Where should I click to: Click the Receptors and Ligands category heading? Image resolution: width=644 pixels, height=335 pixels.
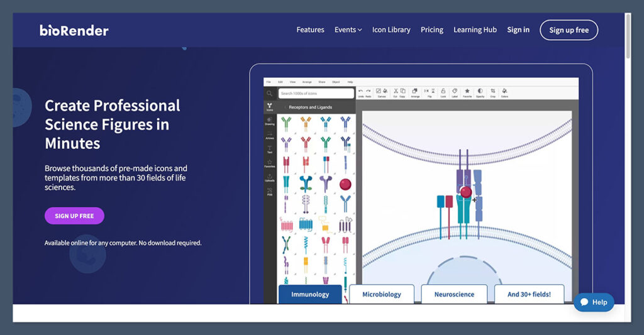coord(310,107)
